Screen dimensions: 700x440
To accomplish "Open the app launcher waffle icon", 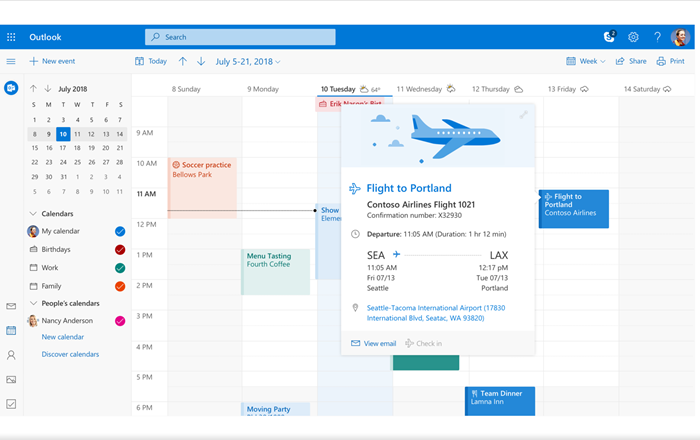I will pos(11,37).
